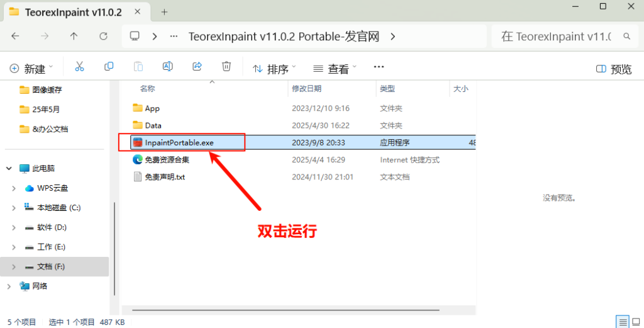Screen dimensions: 644x328
Task: Show hidden path with address bar ellipsis
Action: 174,36
